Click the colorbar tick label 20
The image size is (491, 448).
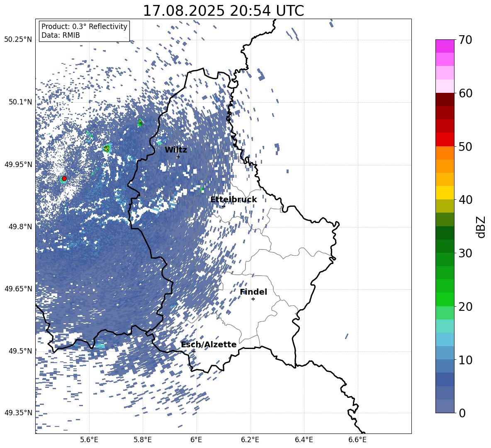click(465, 307)
